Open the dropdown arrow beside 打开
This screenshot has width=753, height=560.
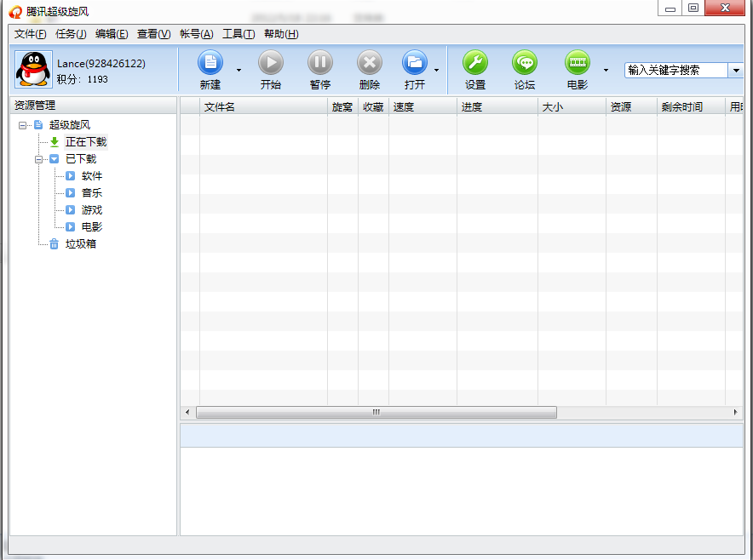(x=437, y=71)
